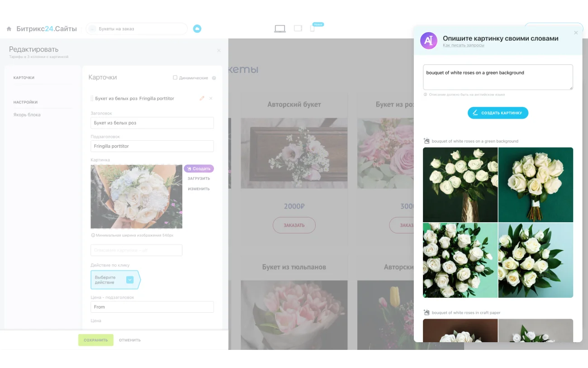Screen dimensions: 588x368
Task: Click the help icon next to Динамические
Action: (213, 77)
